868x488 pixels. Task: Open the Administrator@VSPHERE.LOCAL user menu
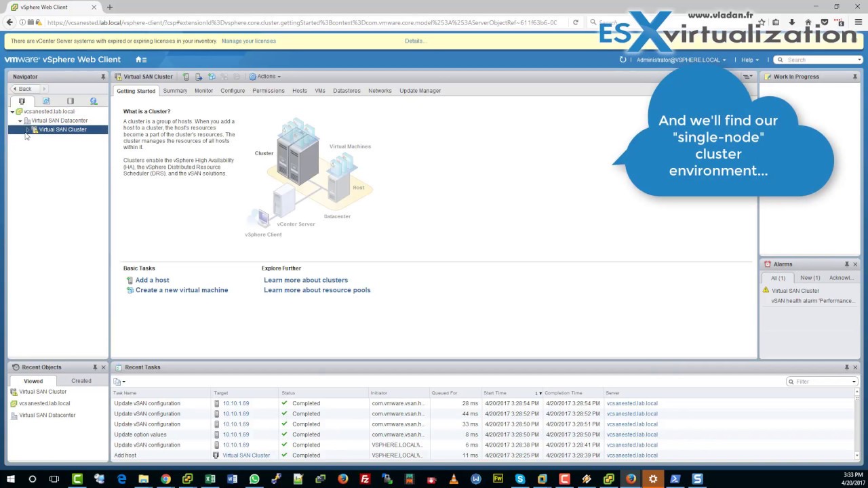(x=681, y=60)
